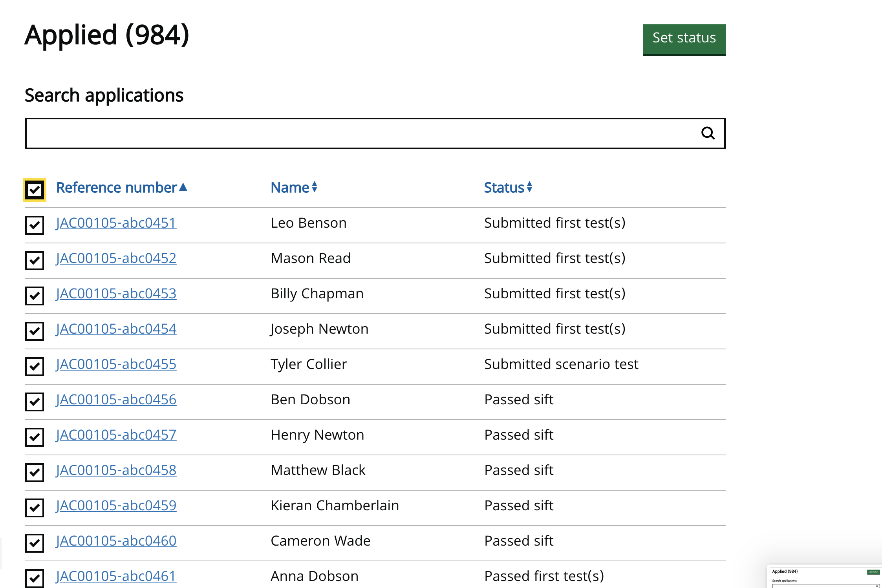
Task: Click the name Tyler Collier
Action: (x=309, y=364)
